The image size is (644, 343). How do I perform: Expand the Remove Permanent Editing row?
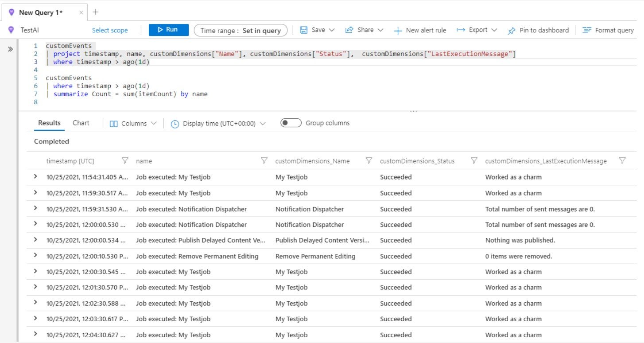tap(35, 256)
